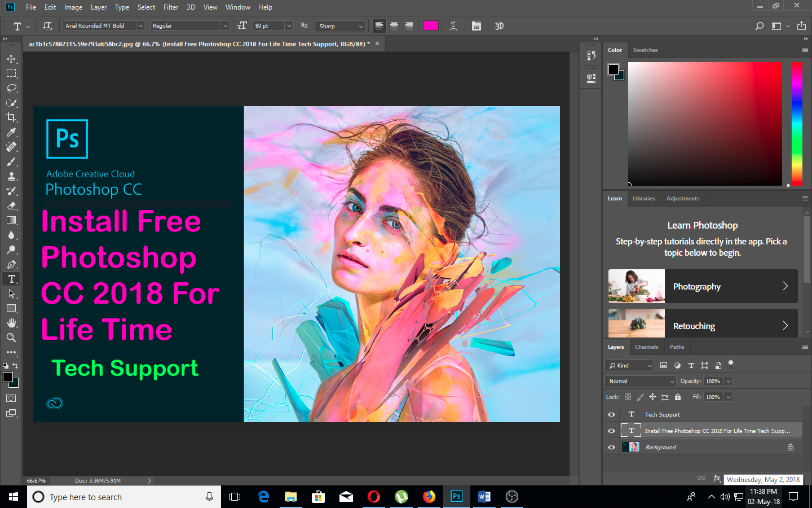
Task: Swap foreground and background colors in toolbar
Action: 15,365
